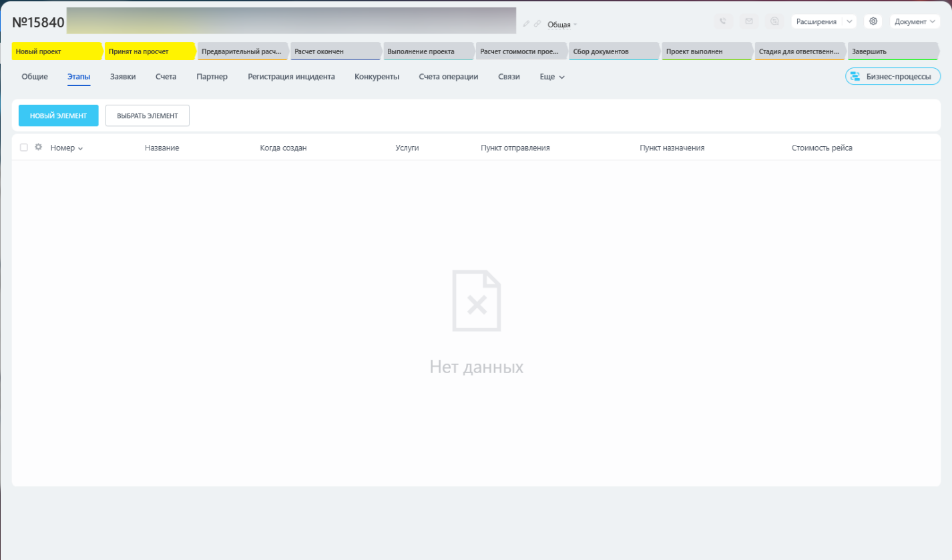Set stage to Принят на просчет

click(150, 51)
